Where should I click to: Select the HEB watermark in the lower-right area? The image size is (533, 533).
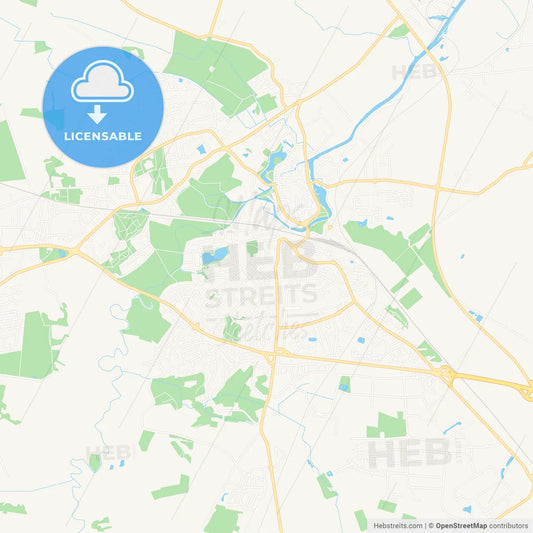pyautogui.click(x=411, y=452)
